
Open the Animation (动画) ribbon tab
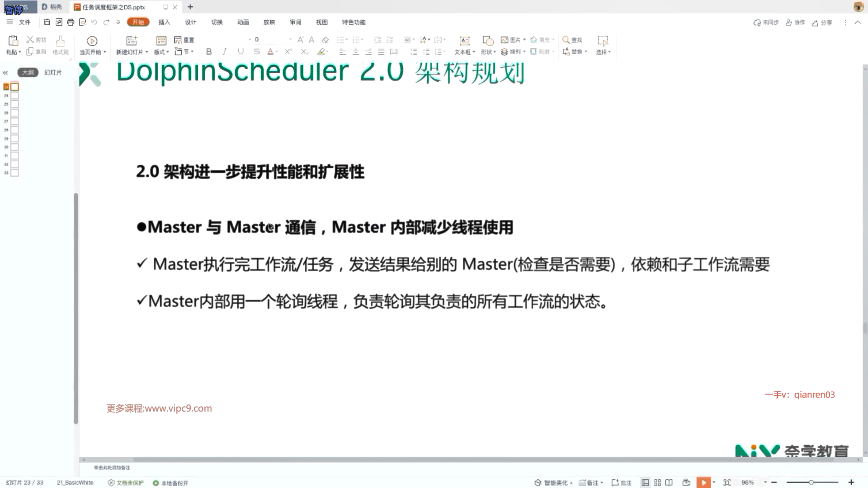point(243,22)
